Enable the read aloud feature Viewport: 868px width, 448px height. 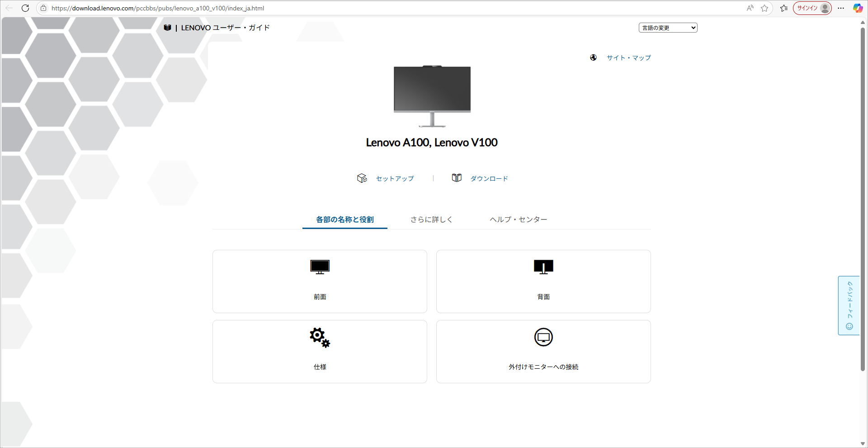point(750,8)
